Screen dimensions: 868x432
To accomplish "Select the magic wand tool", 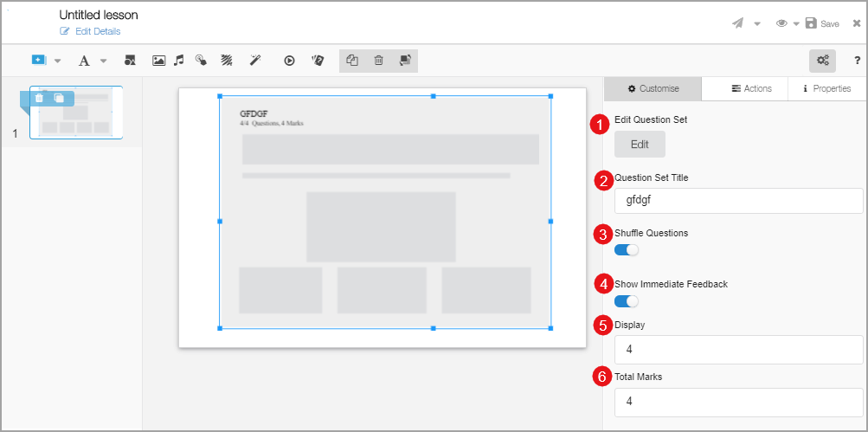I will 255,61.
